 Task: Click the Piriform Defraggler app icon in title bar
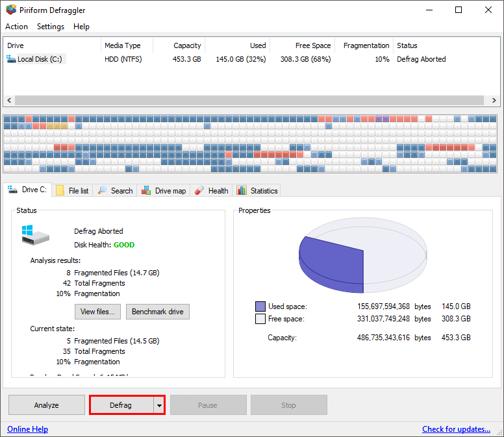tap(11, 10)
